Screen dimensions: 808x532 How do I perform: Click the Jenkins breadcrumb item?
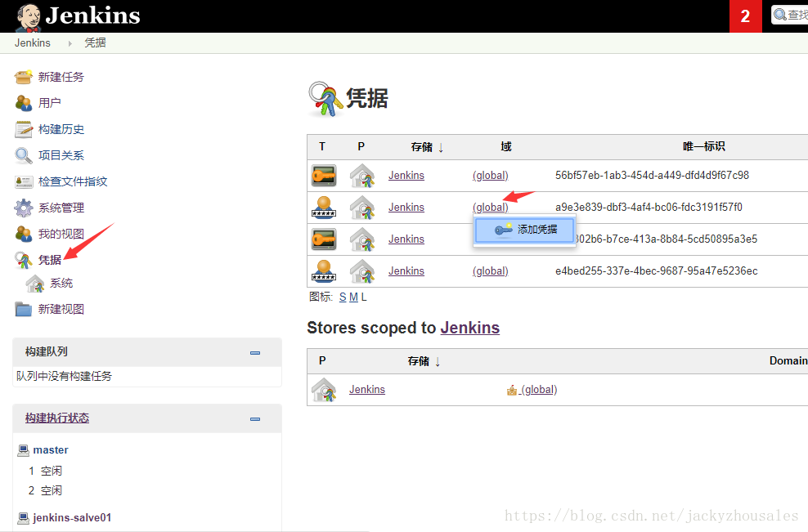pyautogui.click(x=33, y=42)
